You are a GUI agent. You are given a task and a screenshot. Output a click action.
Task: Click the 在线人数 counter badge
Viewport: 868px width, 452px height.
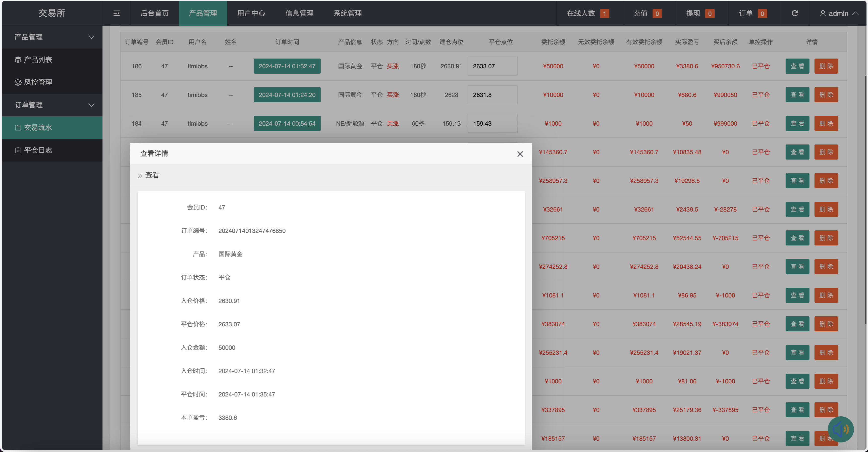point(605,14)
